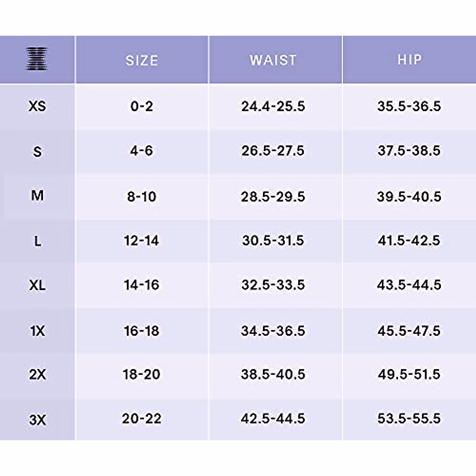
Task: Select the XS row label
Action: pyautogui.click(x=37, y=106)
